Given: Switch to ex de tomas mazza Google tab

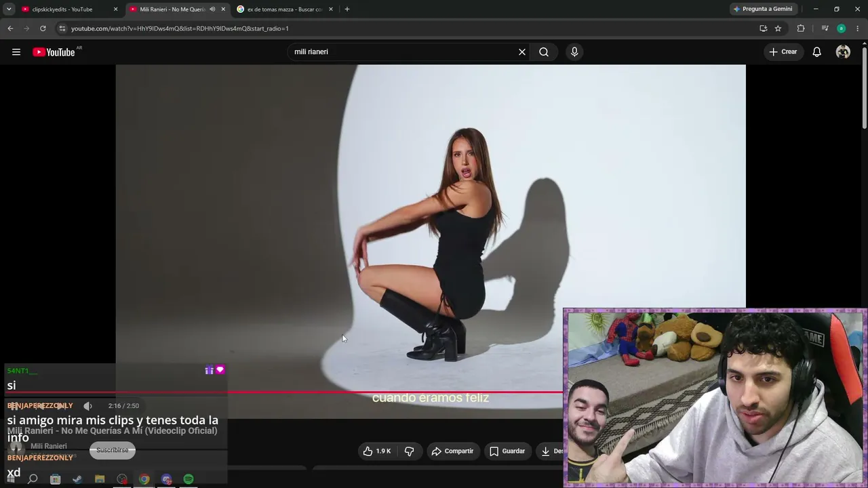Looking at the screenshot, I should point(285,9).
